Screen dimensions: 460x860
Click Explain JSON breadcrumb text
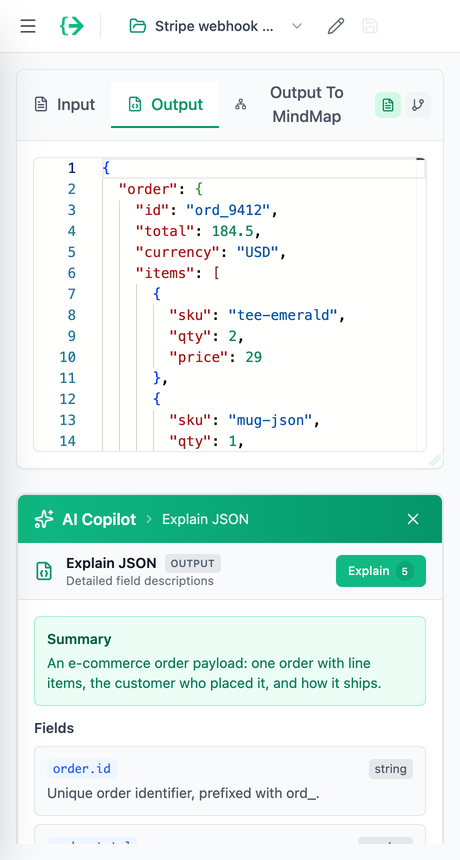click(x=205, y=519)
